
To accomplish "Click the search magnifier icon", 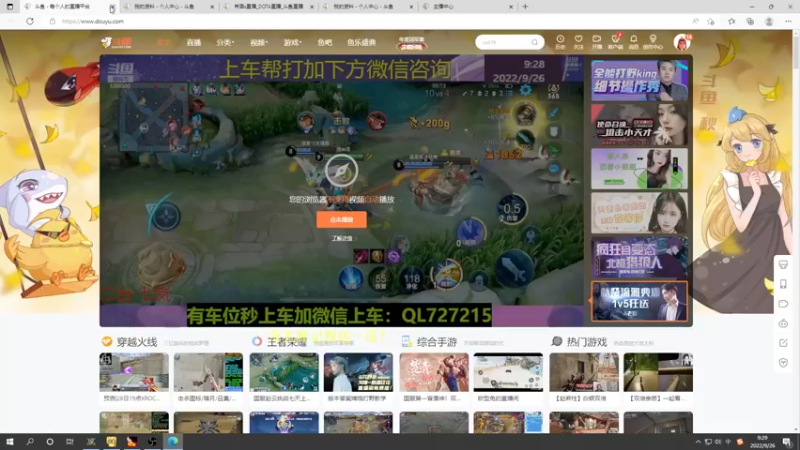I will click(534, 42).
